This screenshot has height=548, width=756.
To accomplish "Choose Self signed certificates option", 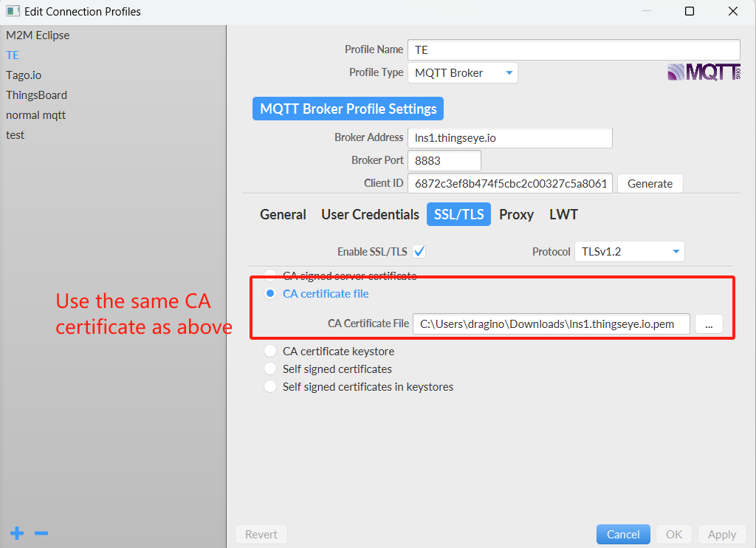I will (x=270, y=369).
